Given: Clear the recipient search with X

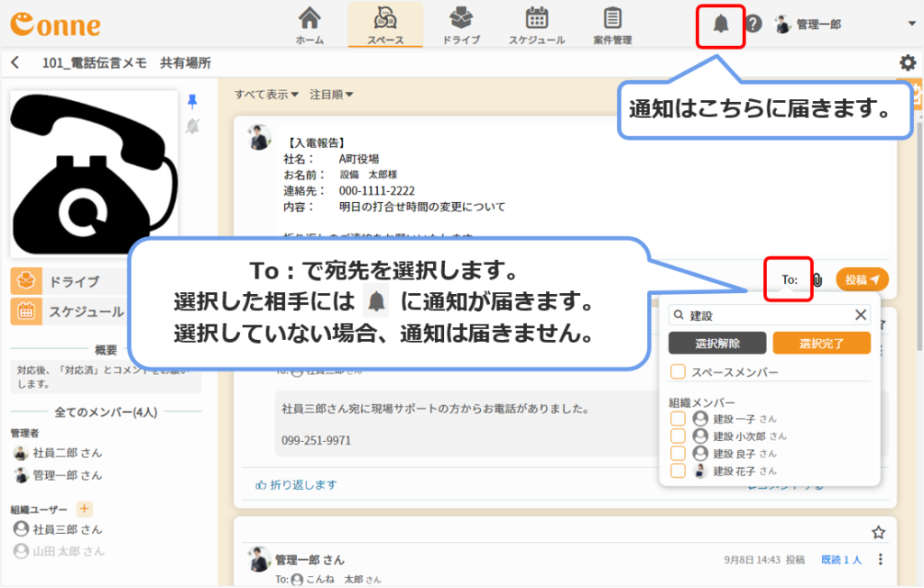Looking at the screenshot, I should [x=860, y=316].
